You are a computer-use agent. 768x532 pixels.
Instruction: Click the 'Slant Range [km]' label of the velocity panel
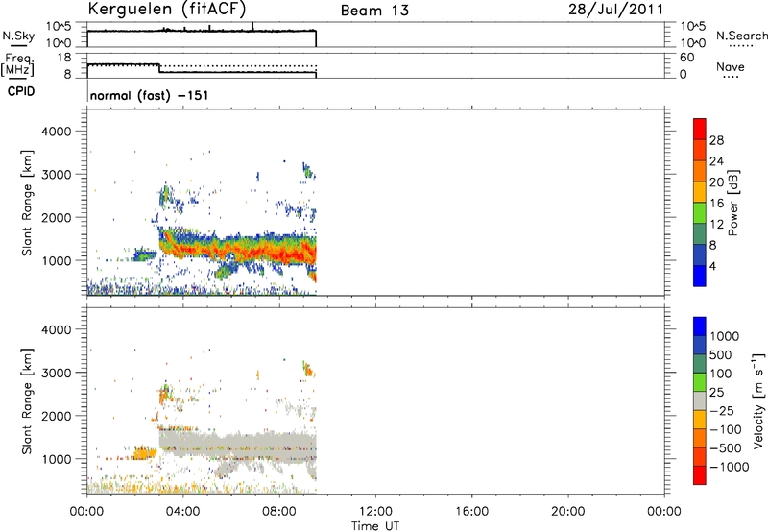(27, 401)
